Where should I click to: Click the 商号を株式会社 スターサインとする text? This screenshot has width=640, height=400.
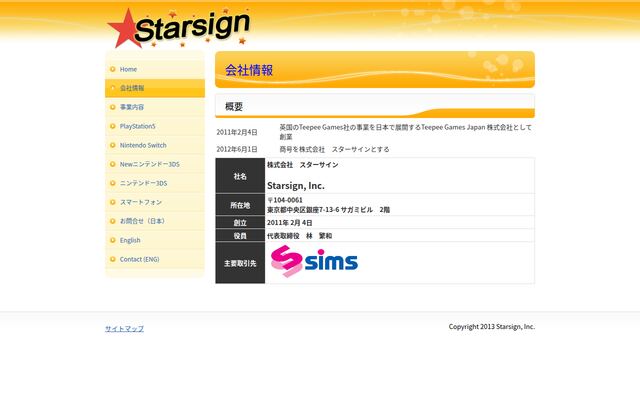pyautogui.click(x=334, y=149)
